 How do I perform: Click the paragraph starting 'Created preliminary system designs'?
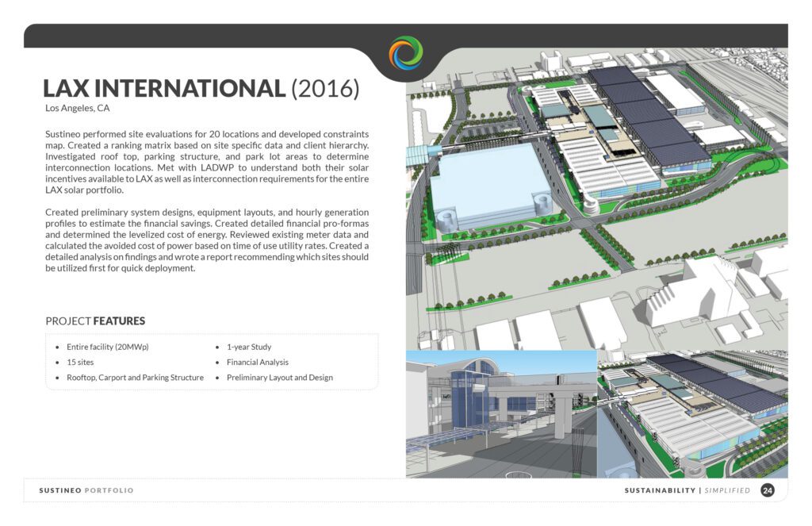tap(206, 240)
